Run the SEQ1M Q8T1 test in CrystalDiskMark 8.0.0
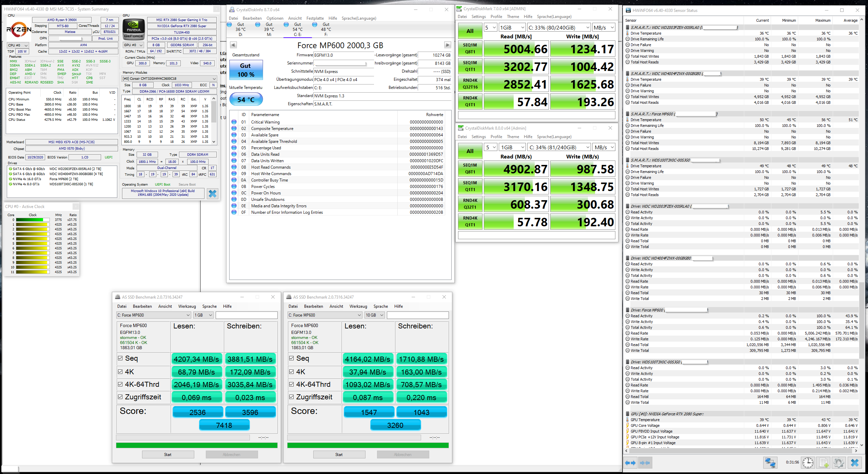 pos(470,168)
